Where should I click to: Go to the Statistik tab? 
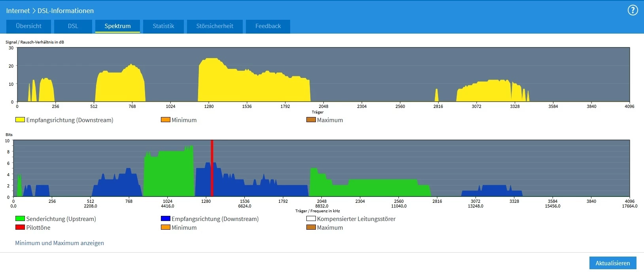[163, 26]
